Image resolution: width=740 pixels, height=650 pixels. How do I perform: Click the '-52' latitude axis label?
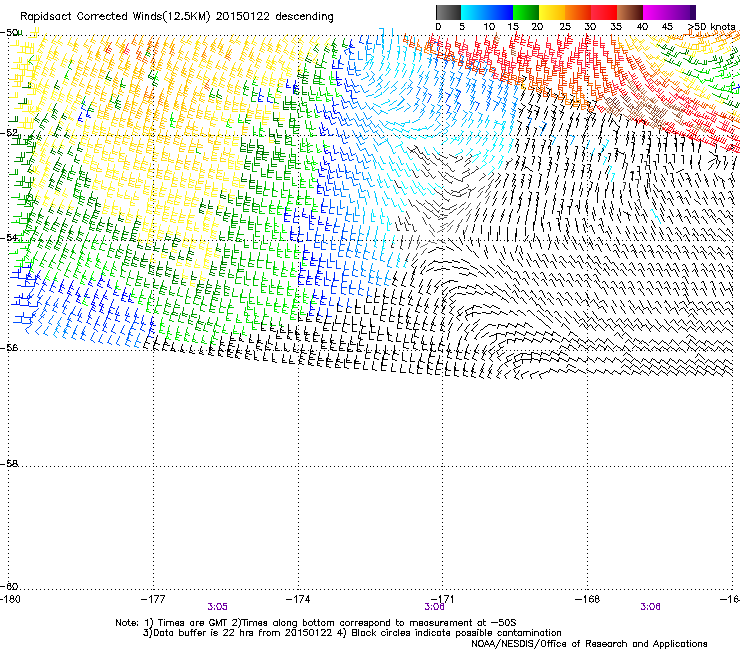9,133
